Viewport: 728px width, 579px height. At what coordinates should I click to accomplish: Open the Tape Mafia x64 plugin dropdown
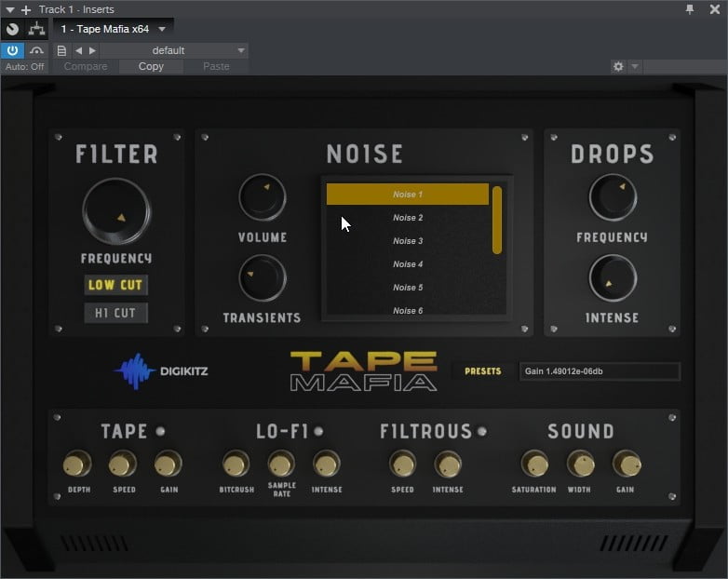(x=114, y=29)
